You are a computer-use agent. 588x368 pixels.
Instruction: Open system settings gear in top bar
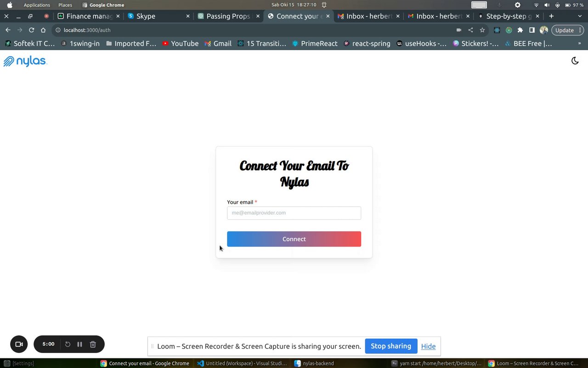(x=518, y=5)
